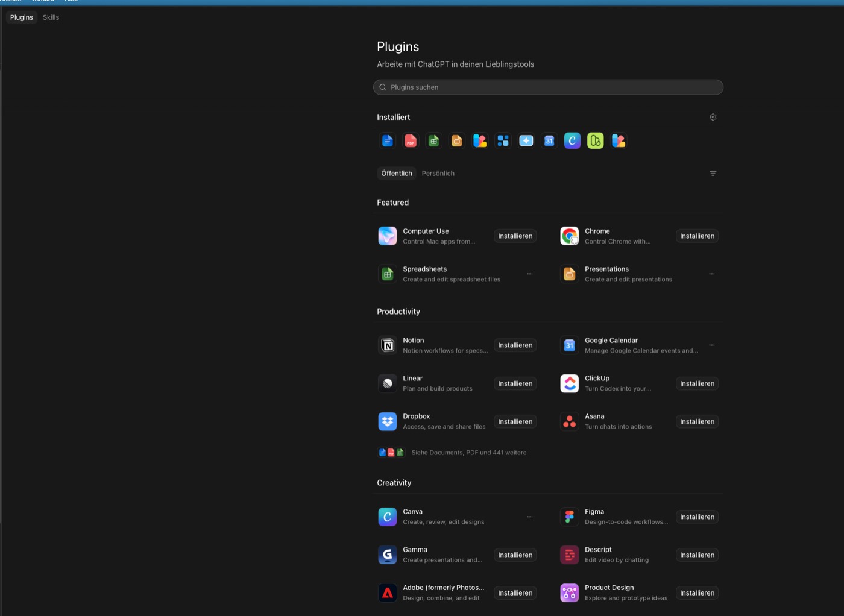Install the Notion plugin
844x616 pixels.
pos(515,345)
